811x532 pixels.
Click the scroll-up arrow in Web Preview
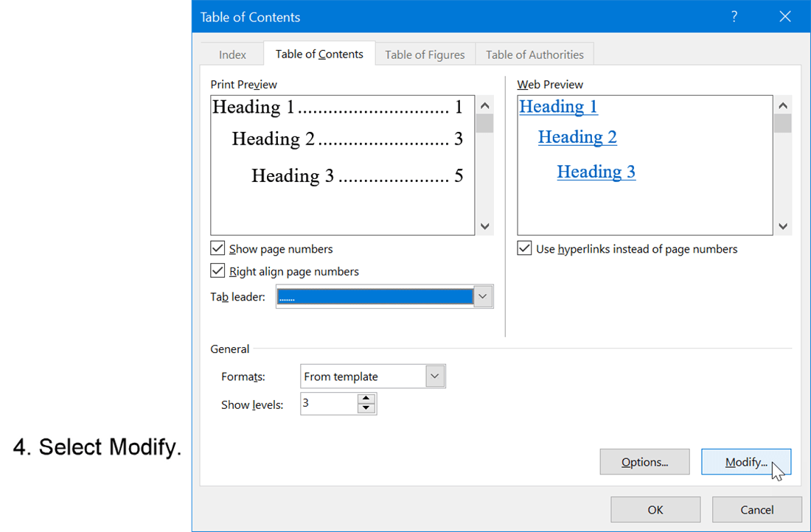[782, 105]
